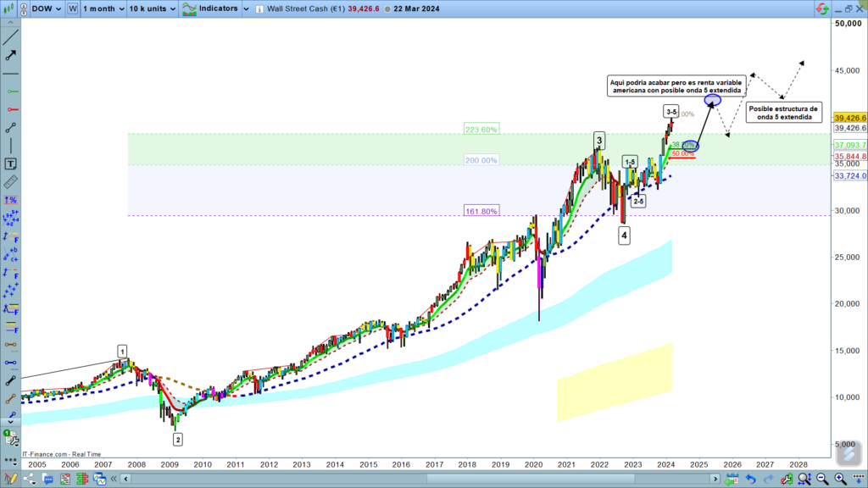
Task: Select the percentage change tool
Action: 11,201
